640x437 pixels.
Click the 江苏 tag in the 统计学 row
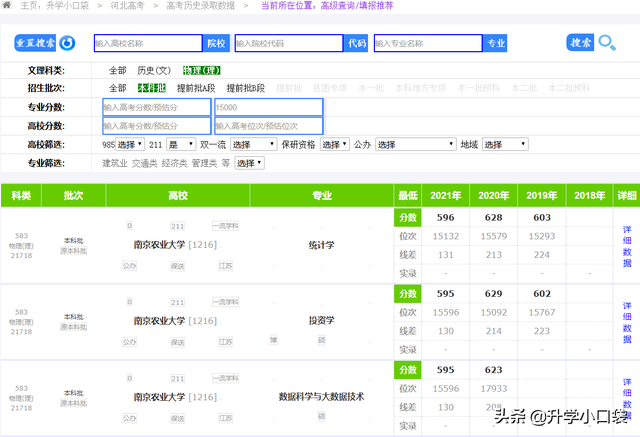point(225,266)
